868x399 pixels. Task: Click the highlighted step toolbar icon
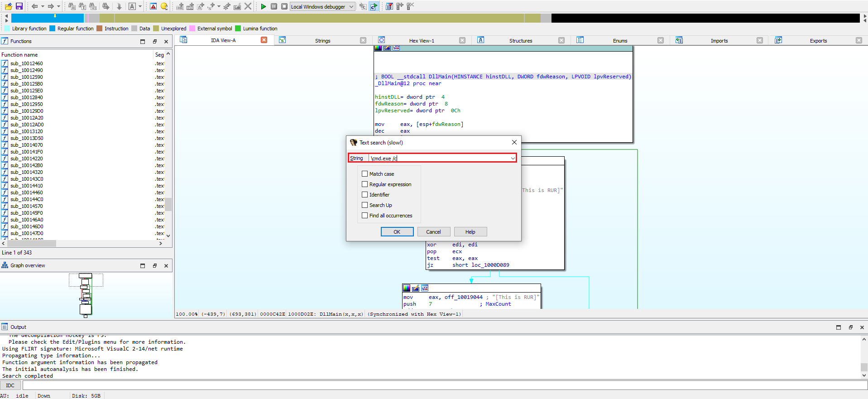(x=374, y=6)
